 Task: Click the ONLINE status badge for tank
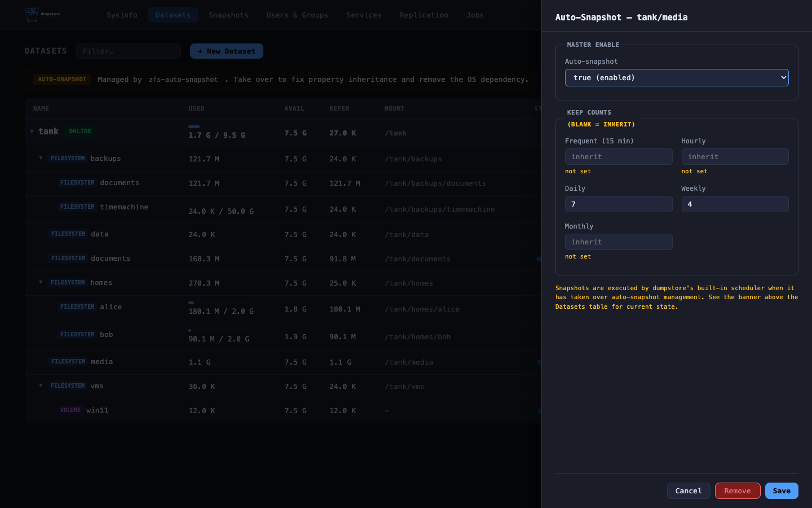80,132
